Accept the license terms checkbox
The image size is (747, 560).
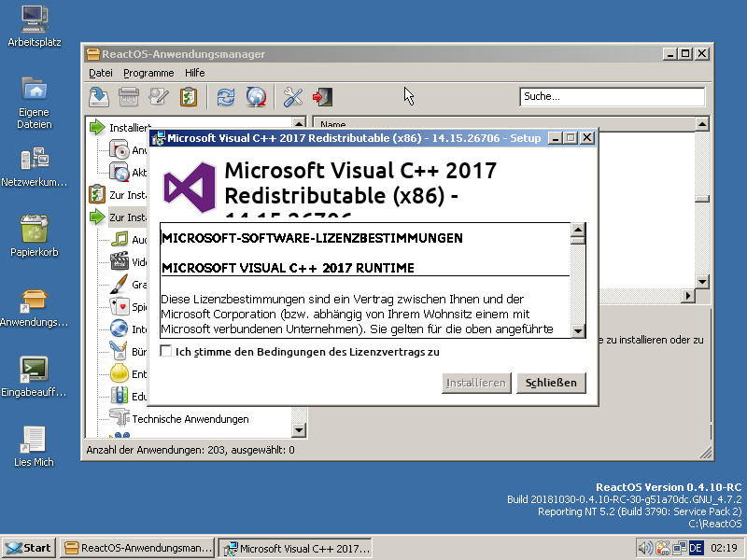click(166, 352)
